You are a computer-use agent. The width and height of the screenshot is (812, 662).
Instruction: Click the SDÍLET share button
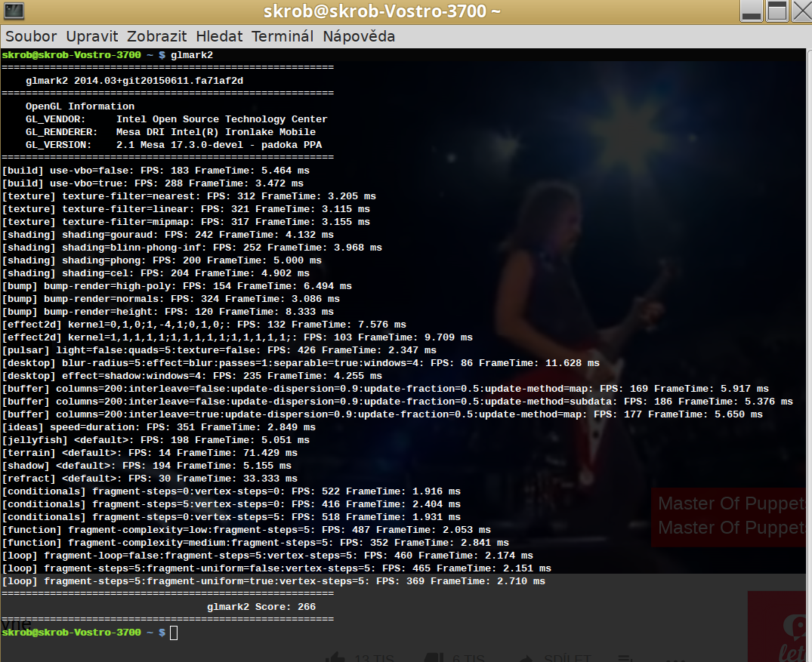567,658
